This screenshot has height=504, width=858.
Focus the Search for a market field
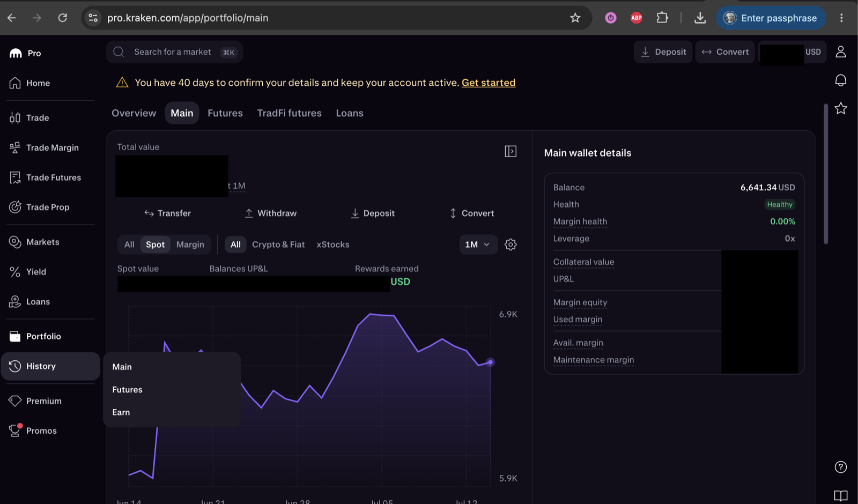tap(174, 52)
